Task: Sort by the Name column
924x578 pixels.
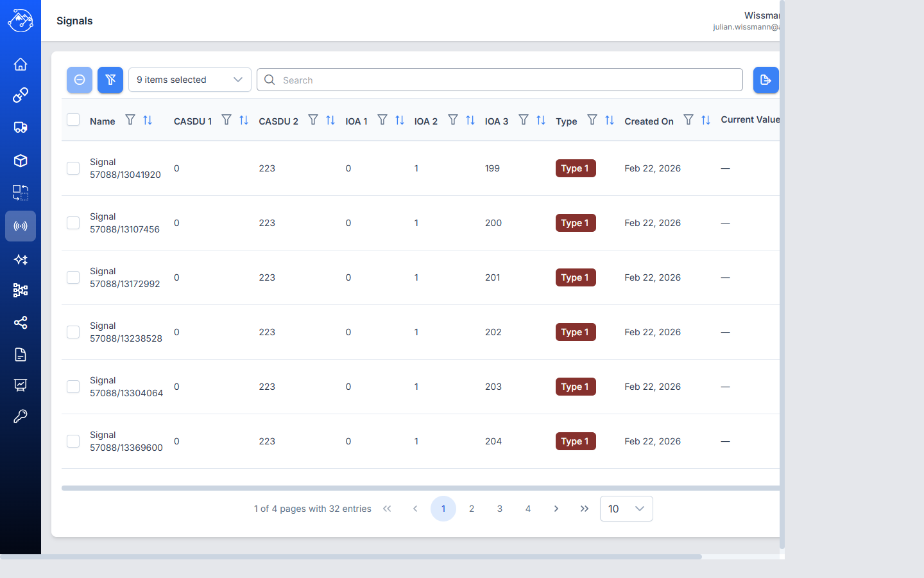Action: pos(148,120)
